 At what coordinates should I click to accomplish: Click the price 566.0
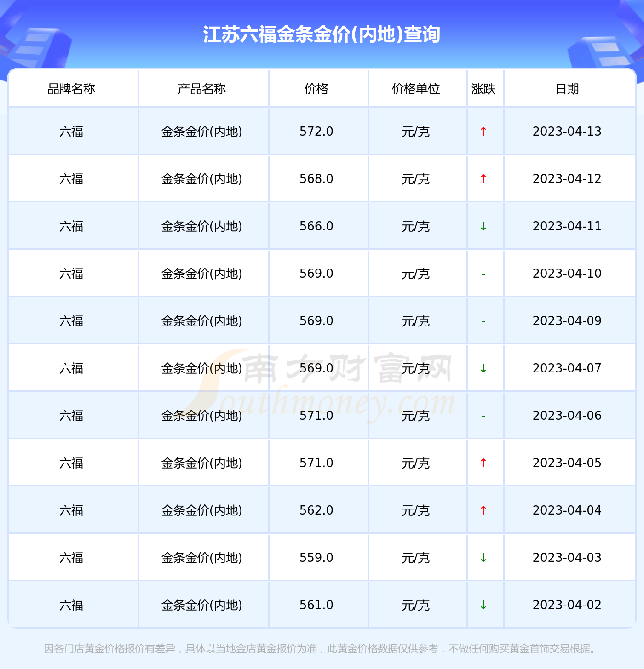316,226
